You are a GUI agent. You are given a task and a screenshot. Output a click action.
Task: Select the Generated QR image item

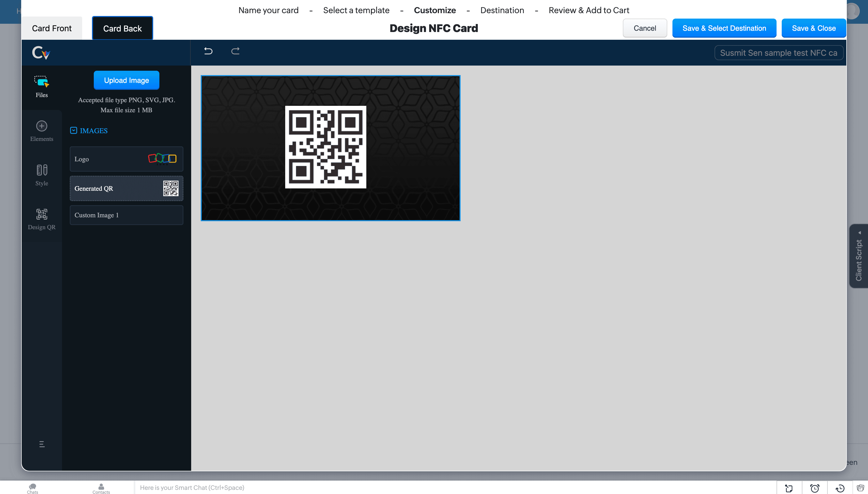[x=126, y=188]
